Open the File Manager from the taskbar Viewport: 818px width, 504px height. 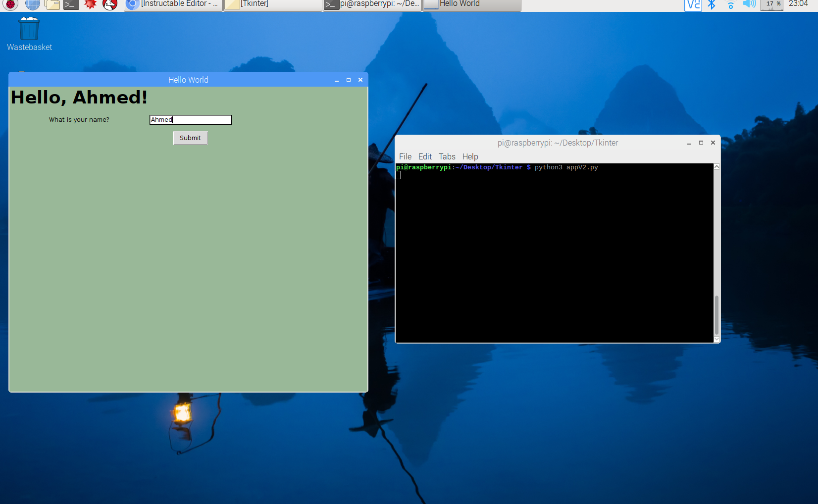click(51, 5)
